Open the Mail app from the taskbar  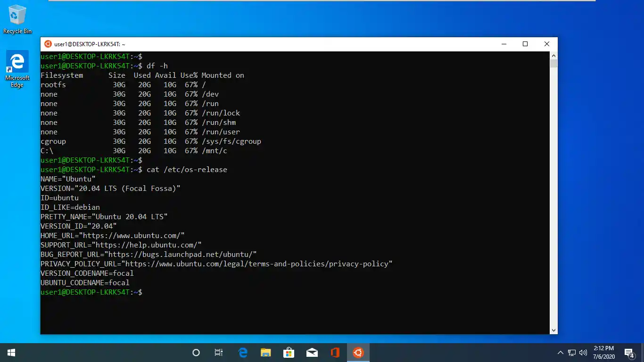point(312,352)
